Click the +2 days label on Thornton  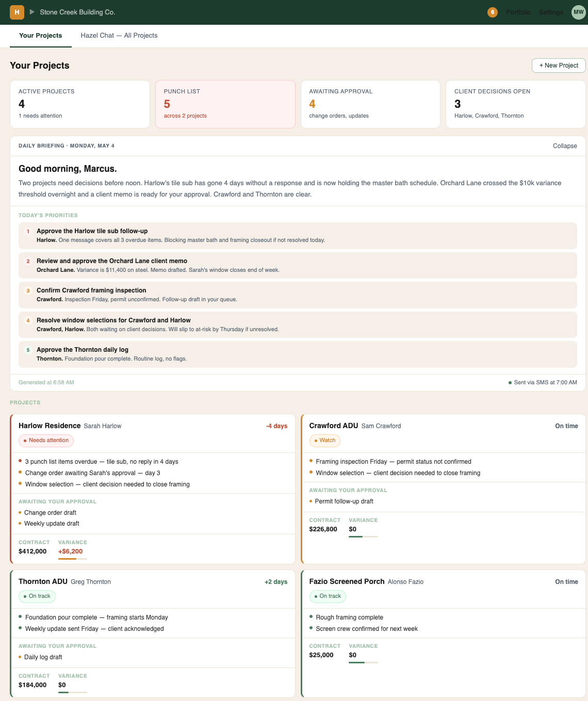pos(276,582)
